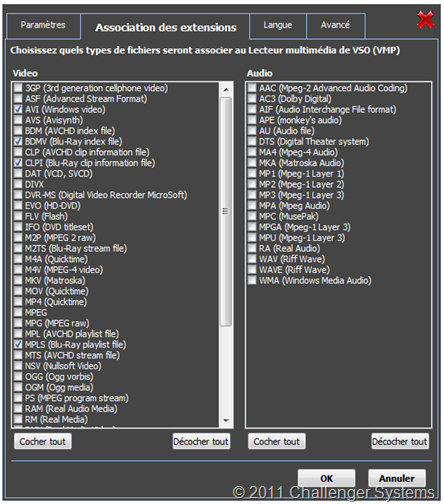444x504 pixels.
Task: Check AIF (Audio Interchange File format)
Action: [252, 109]
